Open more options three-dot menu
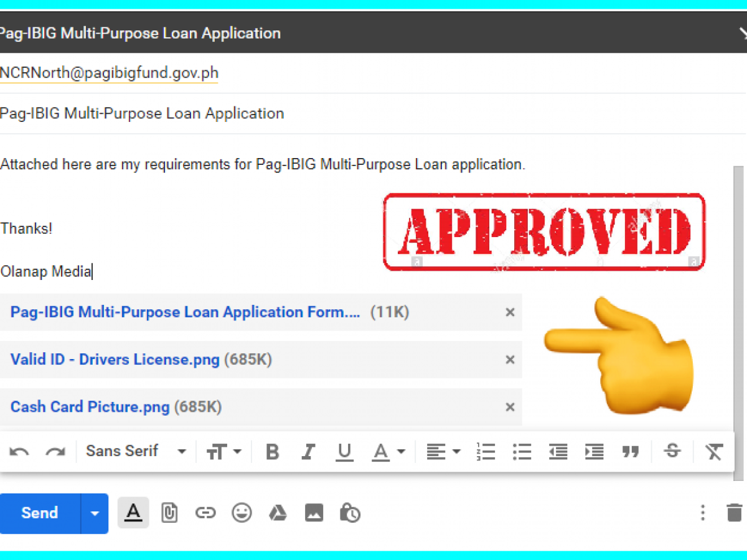This screenshot has height=560, width=747. (x=703, y=513)
